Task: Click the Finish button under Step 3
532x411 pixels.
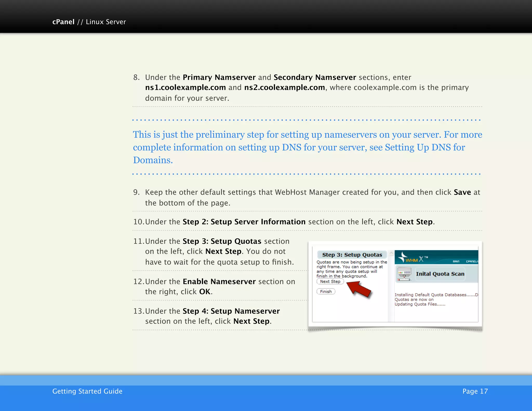Action: 326,291
